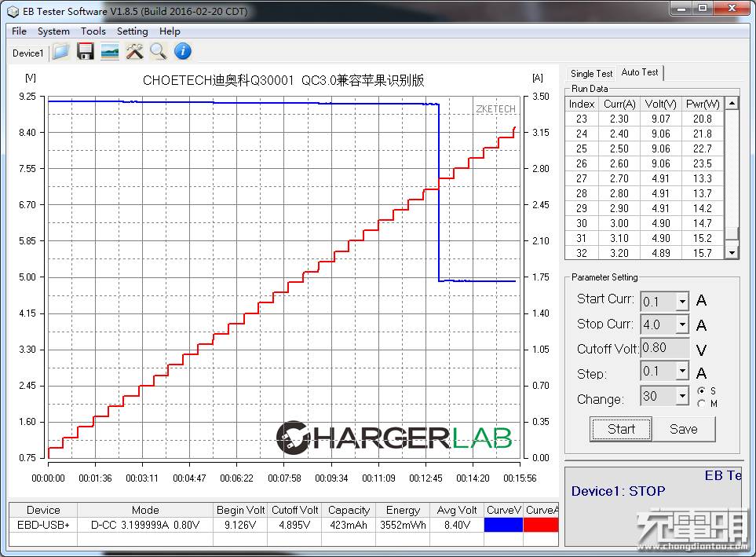Click the floppy disk save icon
Image resolution: width=756 pixels, height=557 pixels.
[86, 51]
